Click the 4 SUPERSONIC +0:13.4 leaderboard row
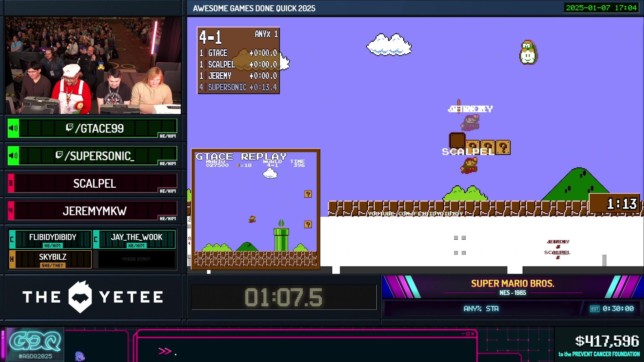644x362 pixels. (238, 87)
